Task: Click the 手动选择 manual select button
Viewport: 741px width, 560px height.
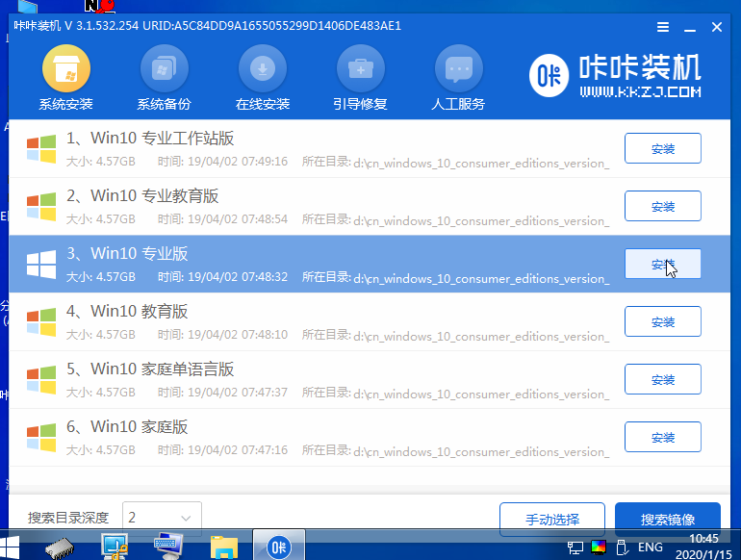Action: point(552,519)
